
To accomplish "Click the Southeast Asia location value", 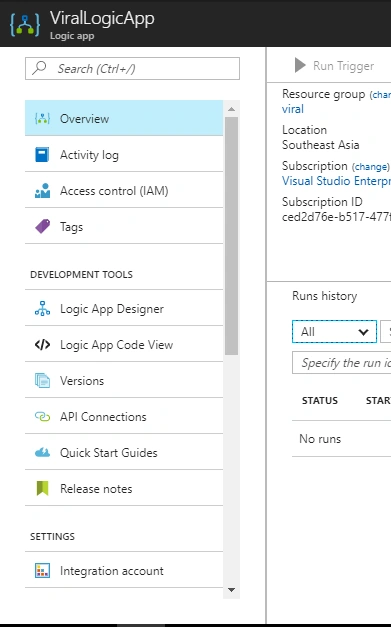I will (321, 145).
